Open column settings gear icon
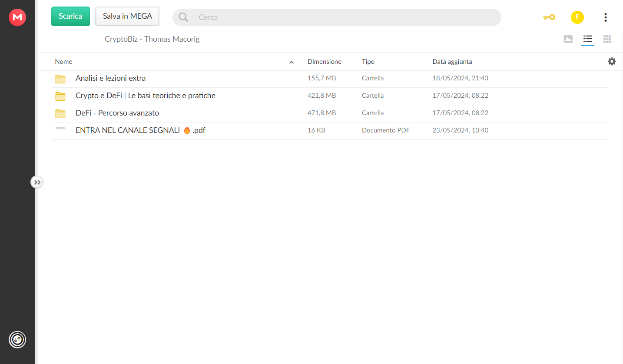The width and height of the screenshot is (623, 364). (x=612, y=62)
